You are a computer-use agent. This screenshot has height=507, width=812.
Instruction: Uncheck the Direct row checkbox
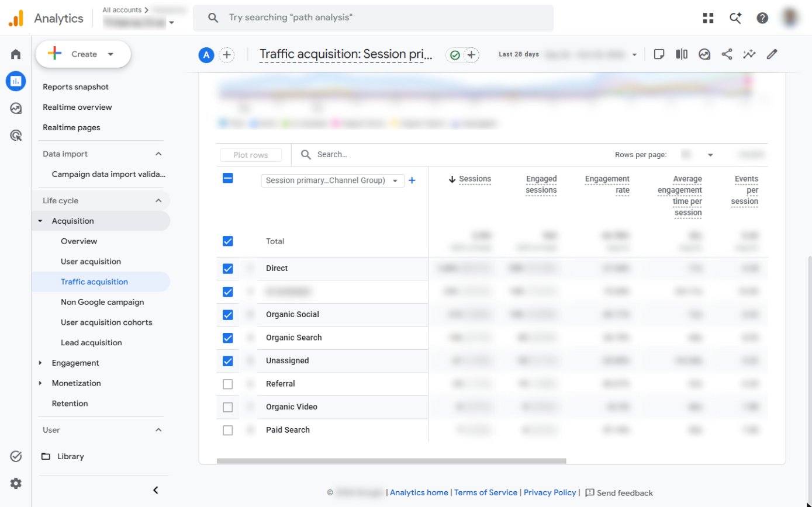click(228, 269)
